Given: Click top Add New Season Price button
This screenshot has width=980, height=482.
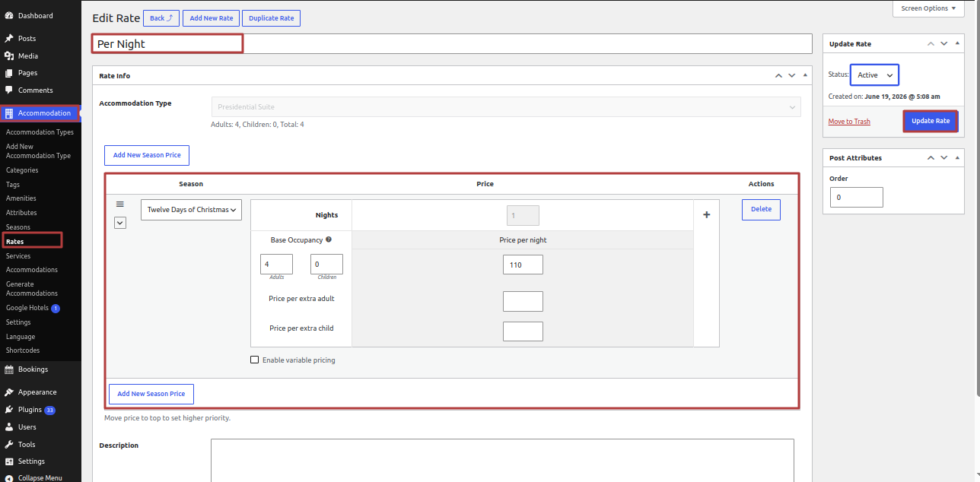Looking at the screenshot, I should click(x=147, y=155).
